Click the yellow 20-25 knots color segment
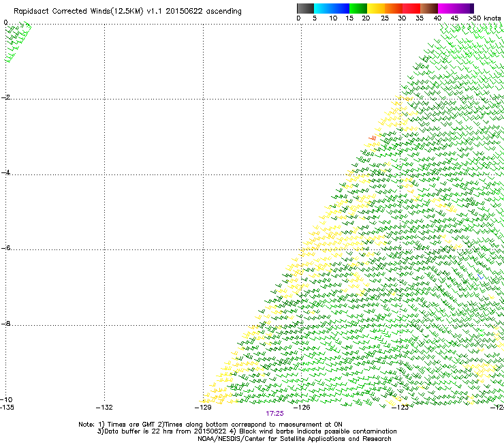 click(376, 8)
